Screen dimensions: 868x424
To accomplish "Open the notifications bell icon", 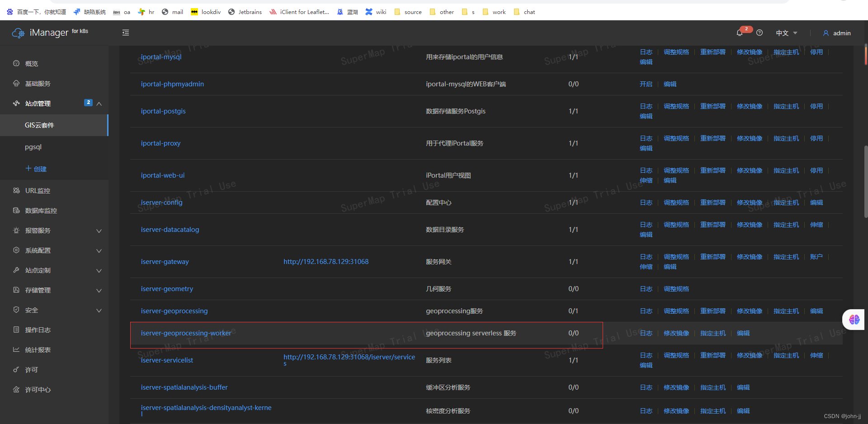I will 740,33.
